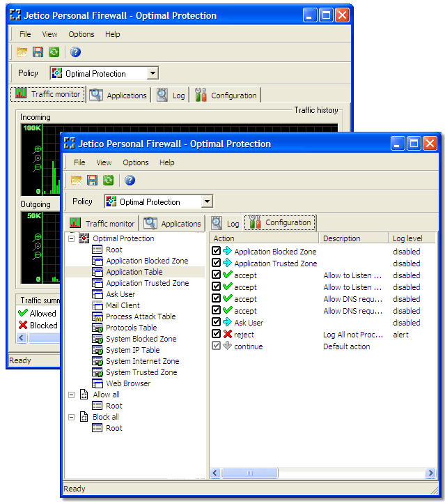This screenshot has width=445, height=504.
Task: Click green refresh icon in back window toolbar
Action: [x=54, y=52]
